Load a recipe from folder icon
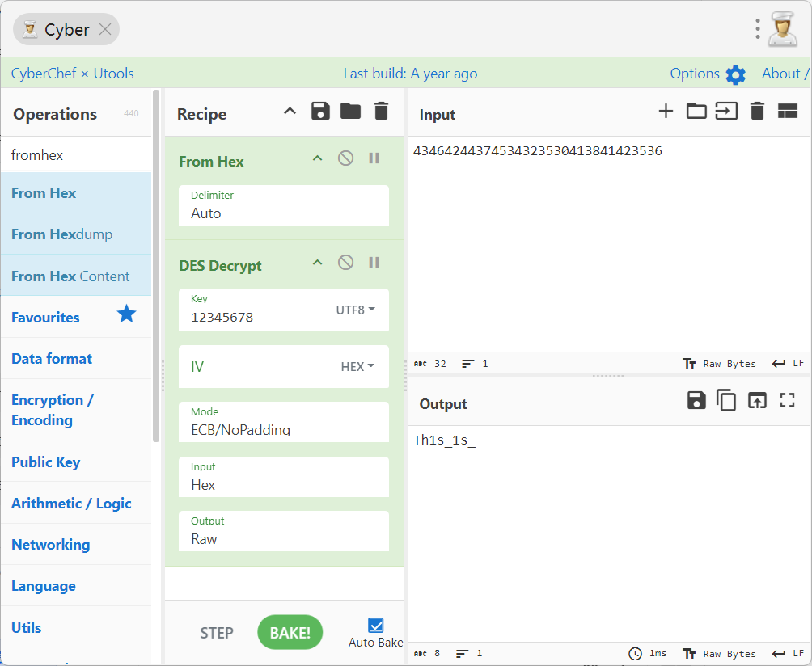Screen dimensions: 812x666 350,111
